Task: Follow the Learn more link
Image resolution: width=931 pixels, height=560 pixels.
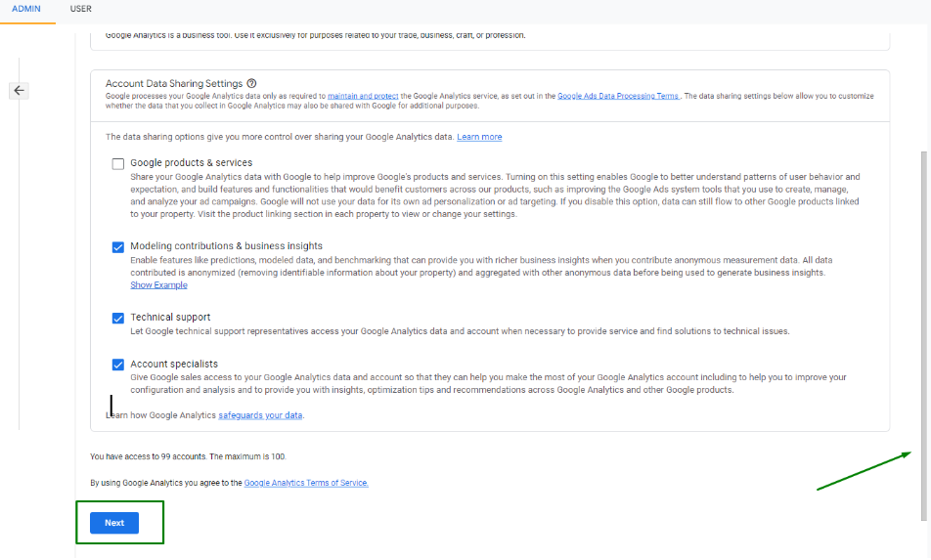Action: (479, 137)
